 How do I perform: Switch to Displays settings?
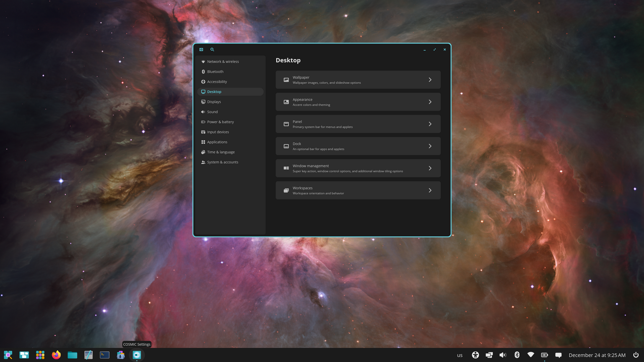coord(214,101)
